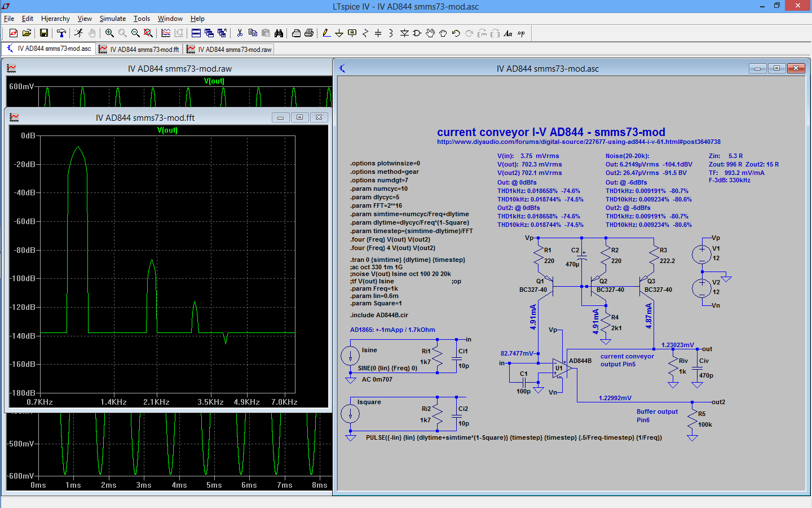
Task: Click the 'out' net label on the schematic
Action: coord(707,349)
